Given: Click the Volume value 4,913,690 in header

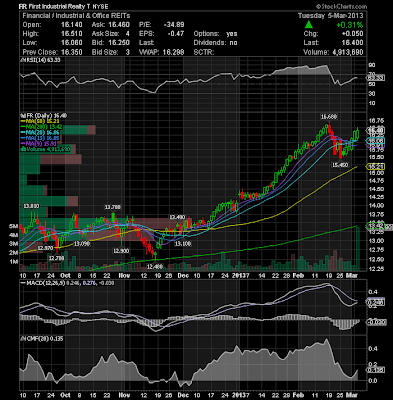Looking at the screenshot, I should tap(347, 52).
